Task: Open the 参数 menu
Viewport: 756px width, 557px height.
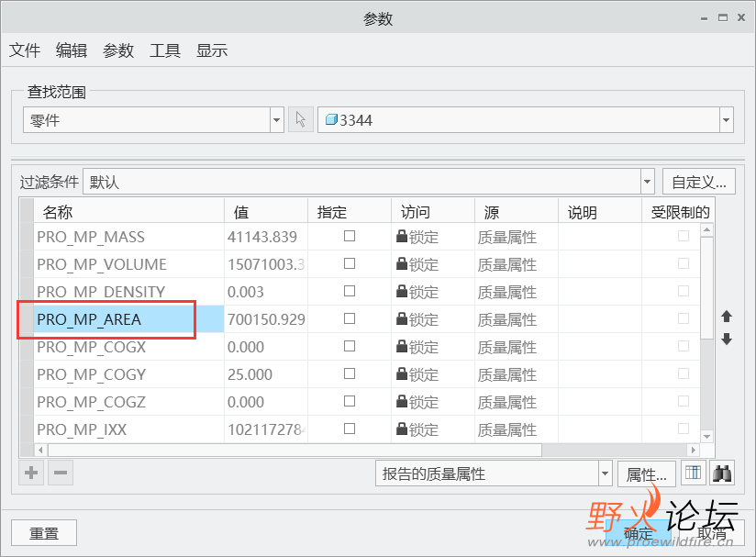Action: [118, 50]
